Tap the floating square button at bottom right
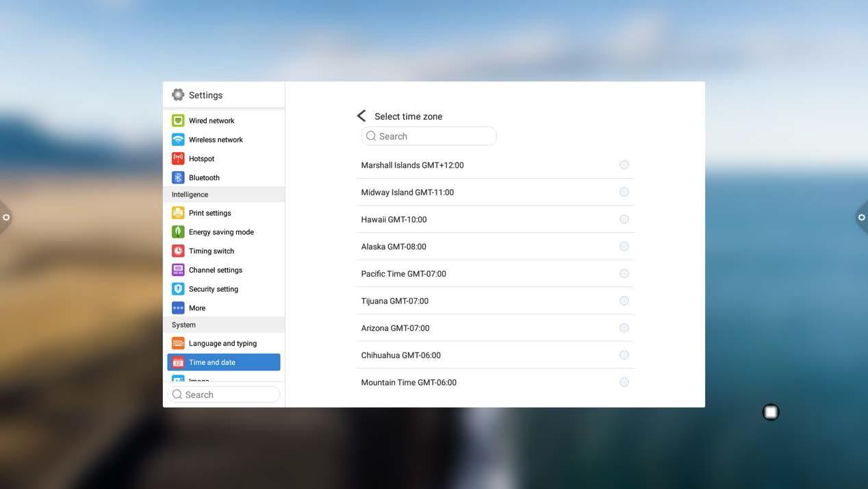The image size is (868, 489). point(771,412)
